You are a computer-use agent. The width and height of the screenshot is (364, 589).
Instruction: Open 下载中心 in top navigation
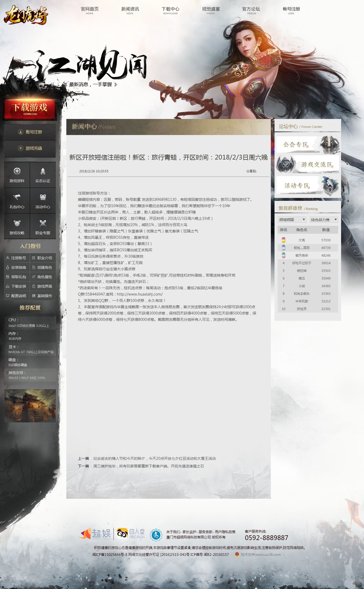pos(171,11)
